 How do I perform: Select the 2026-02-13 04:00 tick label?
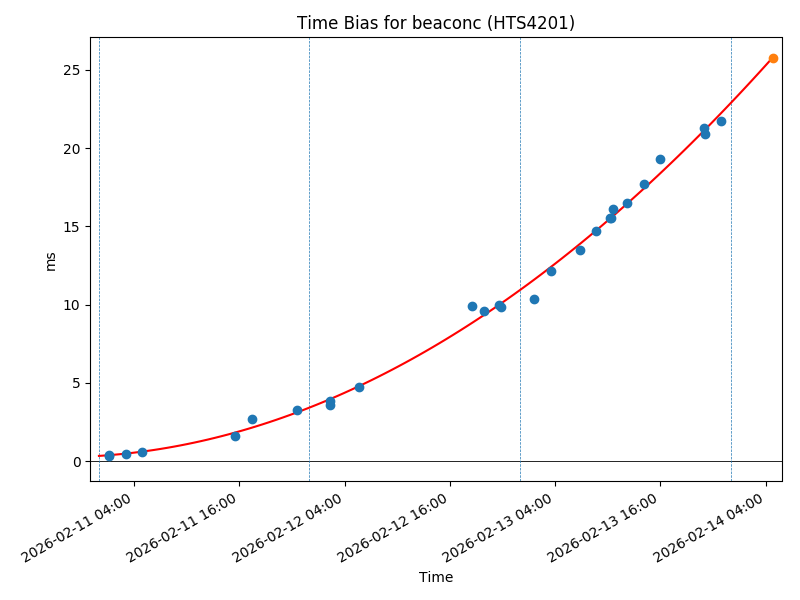(499, 525)
